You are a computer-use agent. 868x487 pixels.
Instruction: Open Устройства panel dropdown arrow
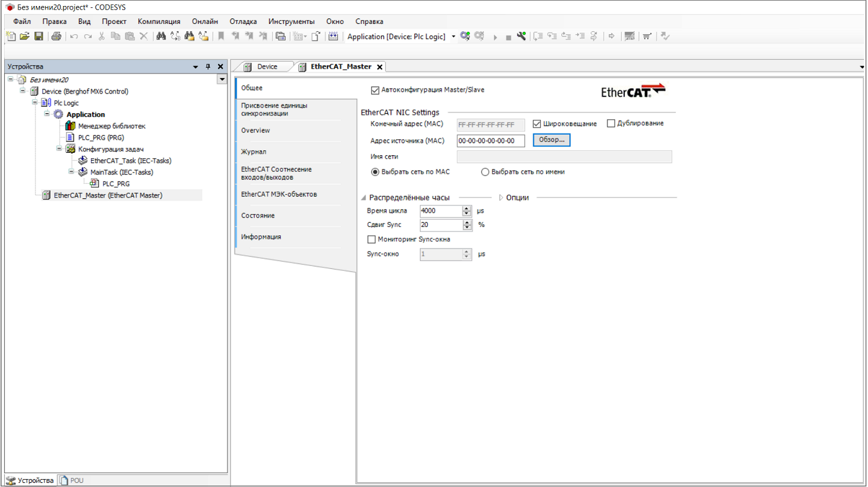[x=195, y=67]
